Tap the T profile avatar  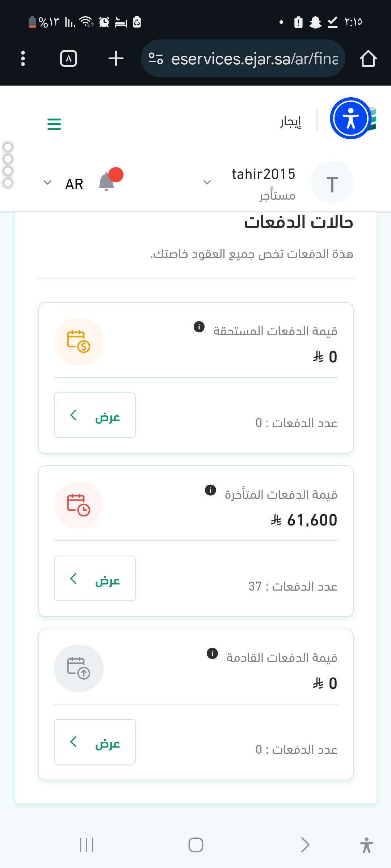(x=332, y=183)
